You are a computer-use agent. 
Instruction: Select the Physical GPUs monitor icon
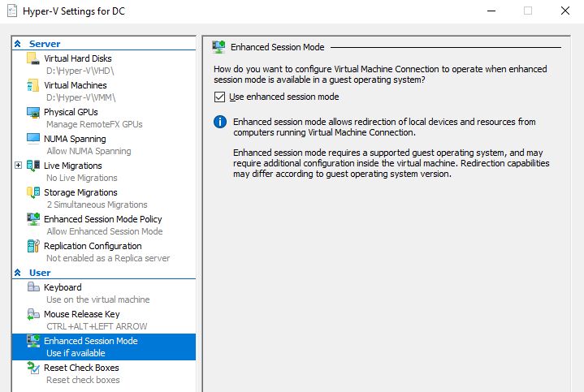(x=33, y=112)
